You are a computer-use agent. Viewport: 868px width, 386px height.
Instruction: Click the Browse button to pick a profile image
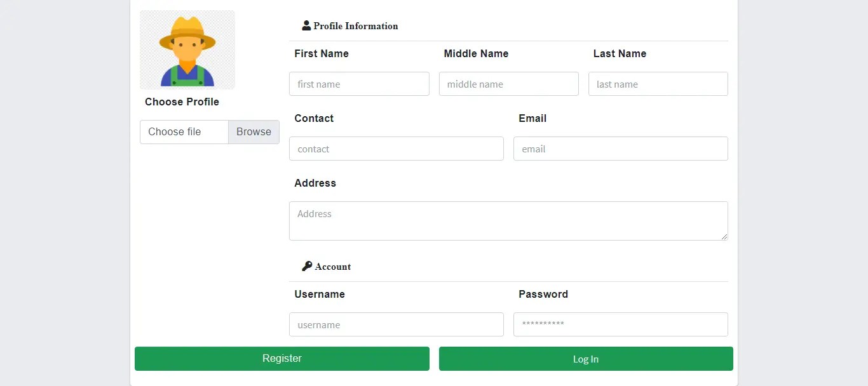[x=254, y=131]
